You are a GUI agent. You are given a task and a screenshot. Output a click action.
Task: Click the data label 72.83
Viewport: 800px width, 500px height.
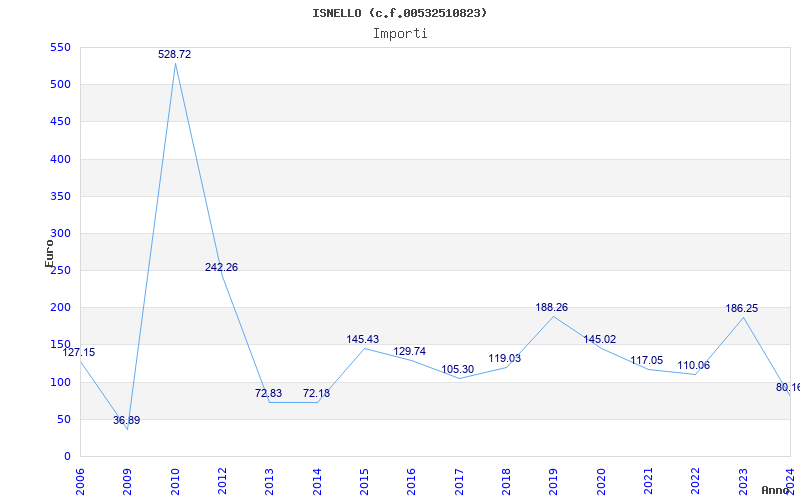tap(268, 393)
